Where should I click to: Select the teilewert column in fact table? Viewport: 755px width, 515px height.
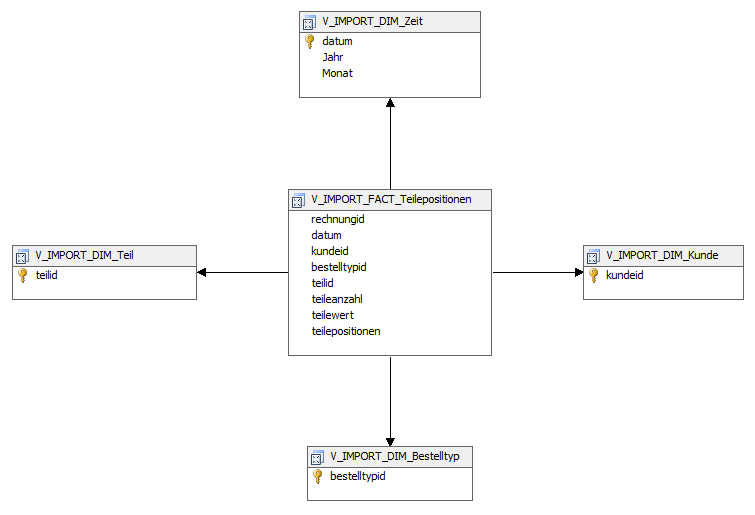[x=333, y=315]
